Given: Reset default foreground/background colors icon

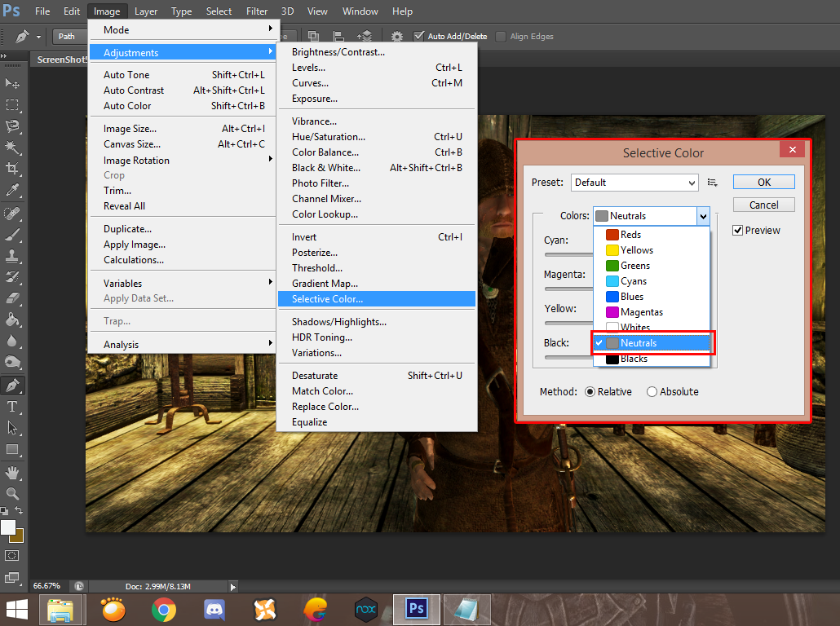Looking at the screenshot, I should click(5, 511).
